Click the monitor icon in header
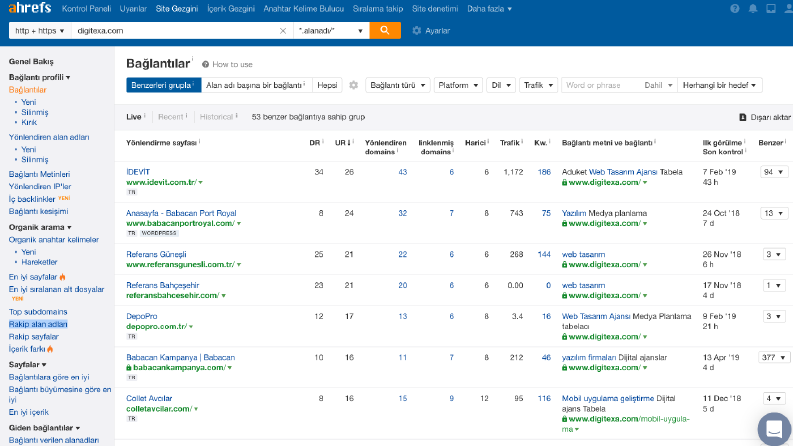The height and width of the screenshot is (446, 793). pyautogui.click(x=771, y=9)
